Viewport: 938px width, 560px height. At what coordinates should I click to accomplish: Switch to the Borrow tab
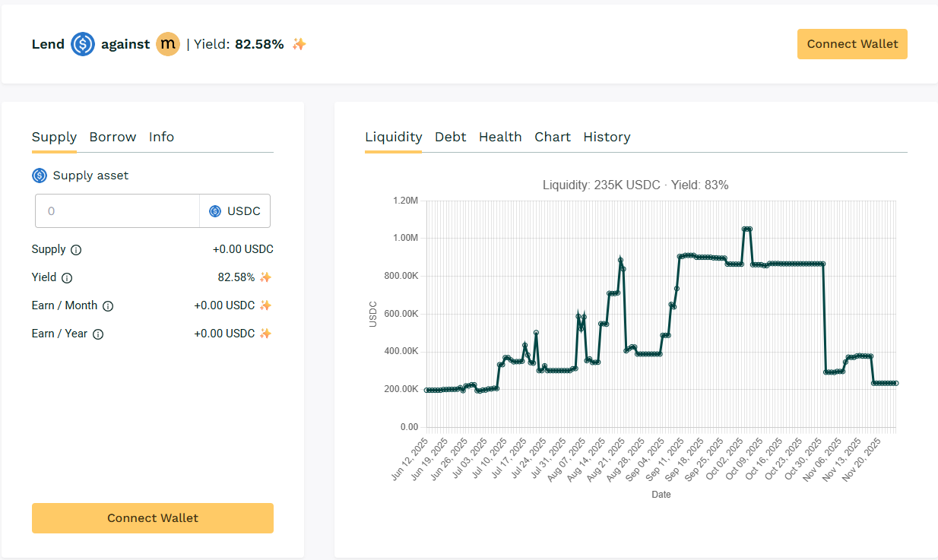(x=112, y=137)
